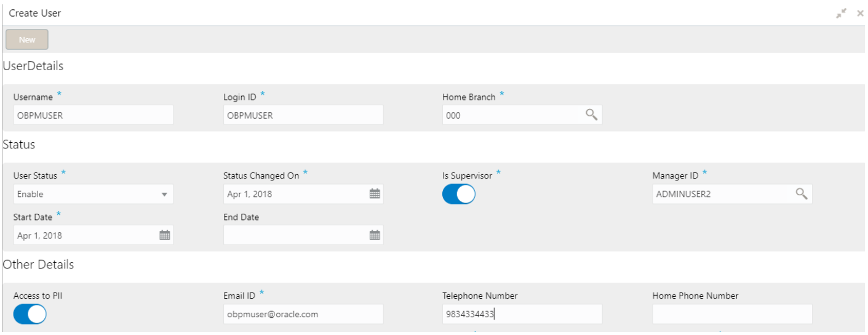The width and height of the screenshot is (868, 335).
Task: Toggle the Access to PII switch
Action: (30, 314)
